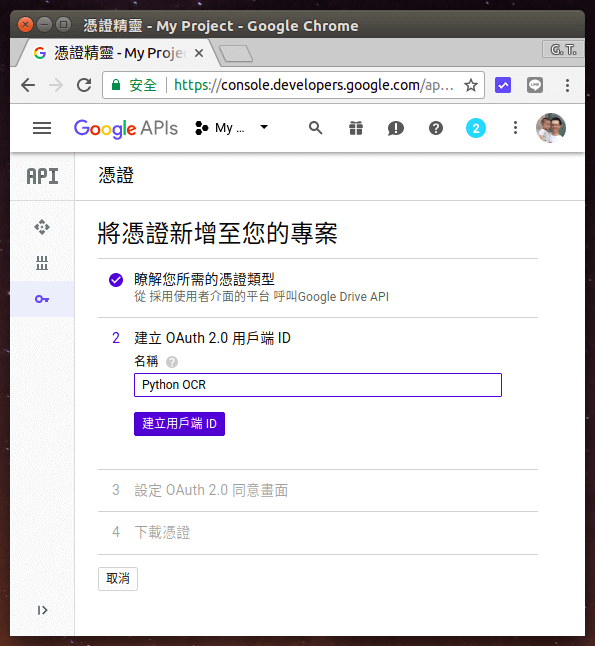Click the name field containing Python OCR
This screenshot has width=595, height=646.
click(x=318, y=385)
